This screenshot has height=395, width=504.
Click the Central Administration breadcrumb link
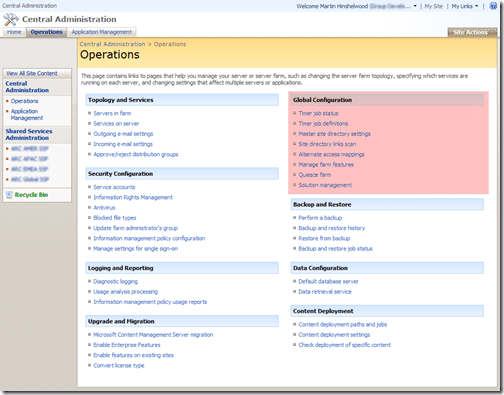pos(112,44)
